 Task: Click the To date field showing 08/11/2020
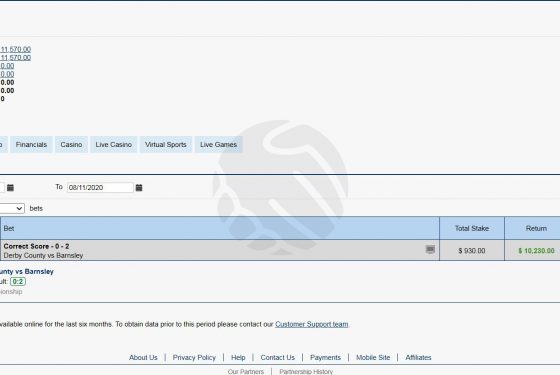[x=100, y=188]
